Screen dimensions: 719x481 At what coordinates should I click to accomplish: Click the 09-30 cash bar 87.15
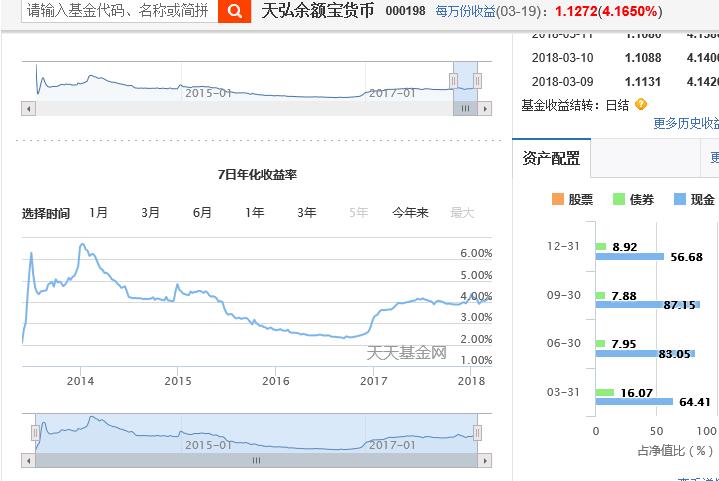647,304
